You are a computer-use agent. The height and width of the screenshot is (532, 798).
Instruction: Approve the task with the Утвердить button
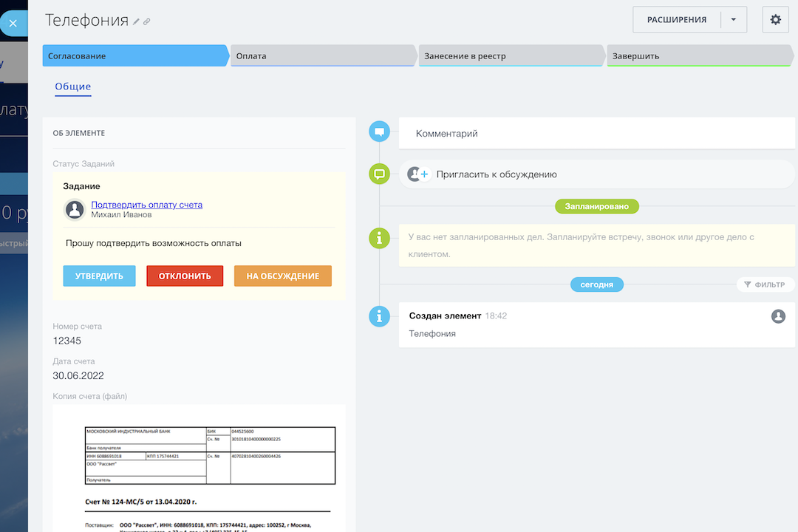point(99,276)
